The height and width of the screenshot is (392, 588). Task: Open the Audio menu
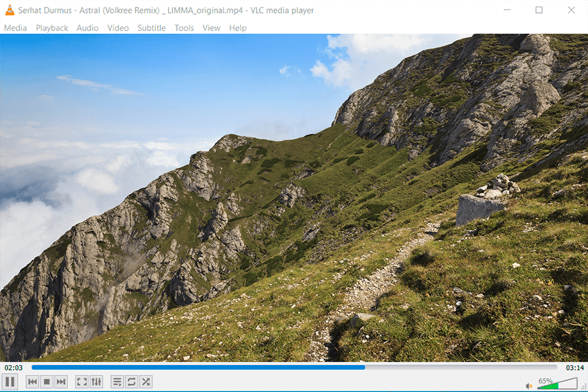point(87,28)
